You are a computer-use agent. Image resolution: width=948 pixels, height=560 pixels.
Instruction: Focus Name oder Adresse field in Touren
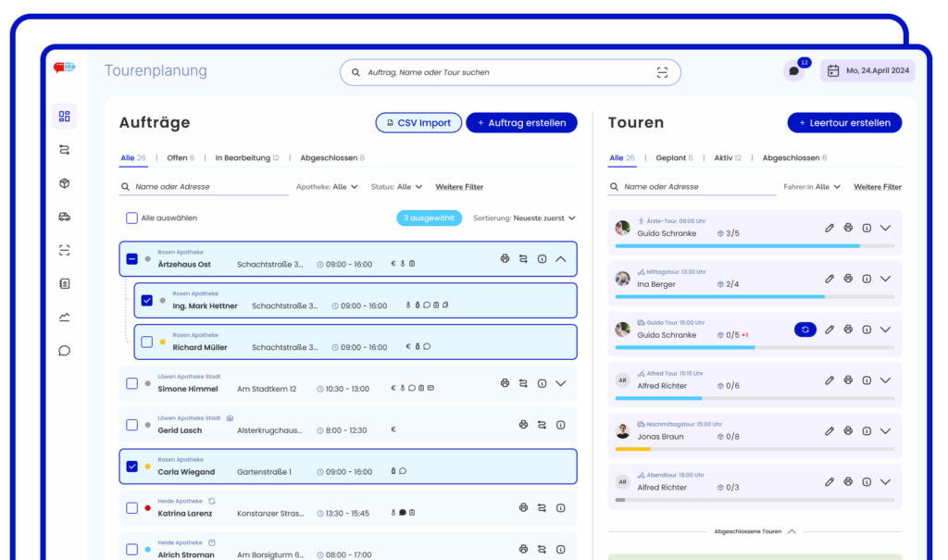(x=692, y=187)
